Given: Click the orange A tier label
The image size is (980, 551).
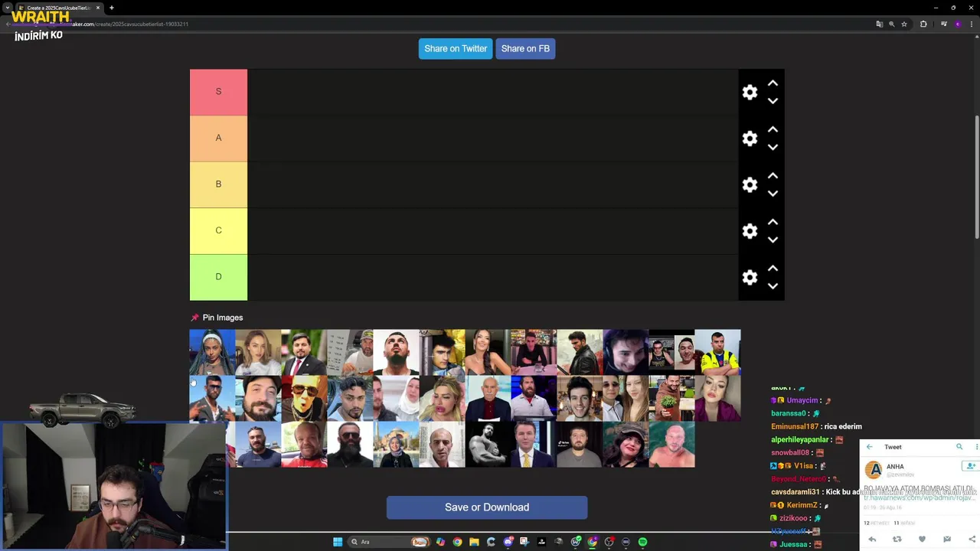Looking at the screenshot, I should (x=218, y=139).
